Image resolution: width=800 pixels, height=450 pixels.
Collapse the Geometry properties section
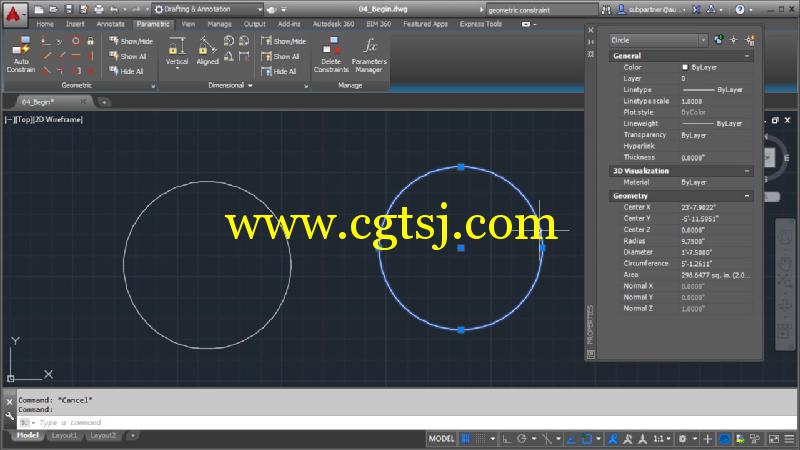click(747, 196)
